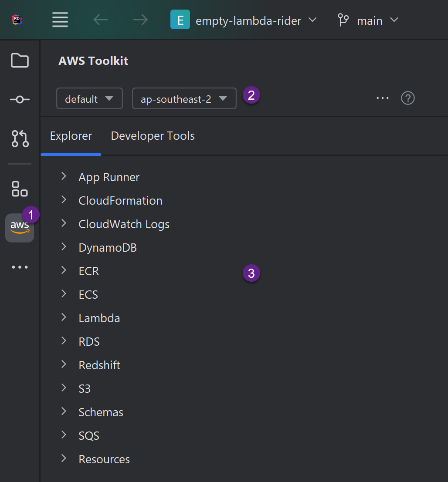Screen dimensions: 448x482
Task: Toggle the AWS Toolkit sidebar icon
Action: (x=20, y=228)
